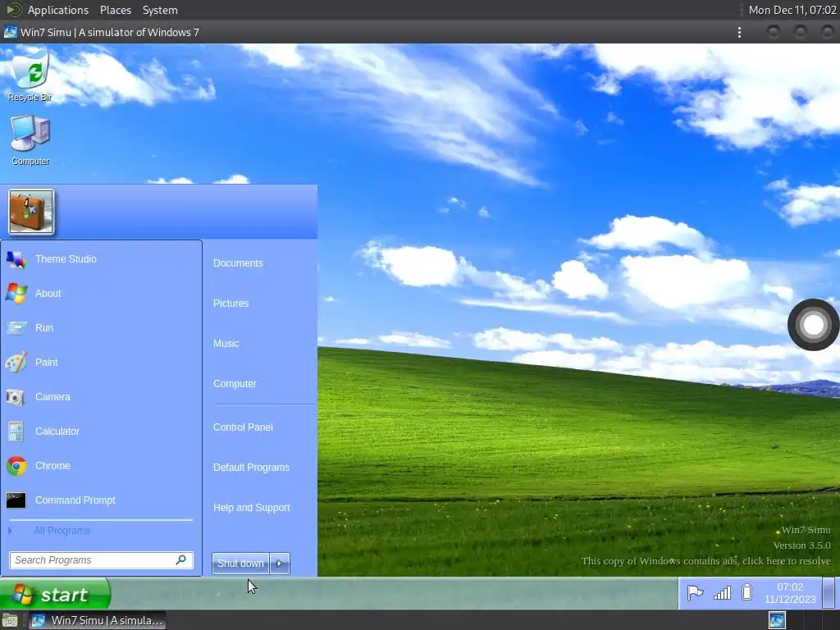This screenshot has height=630, width=840.
Task: Open the System menu
Action: [x=160, y=10]
